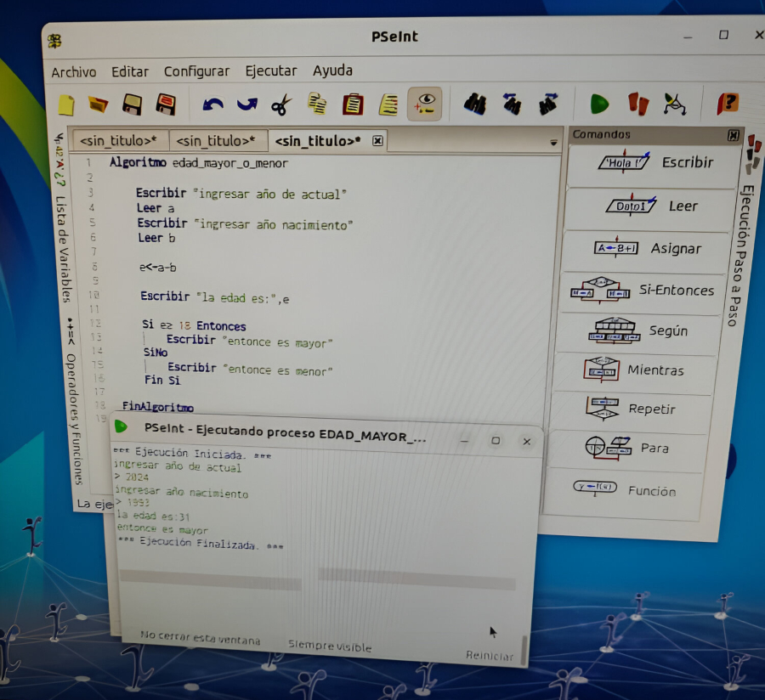Click output line 'la edad es:31'

(153, 516)
